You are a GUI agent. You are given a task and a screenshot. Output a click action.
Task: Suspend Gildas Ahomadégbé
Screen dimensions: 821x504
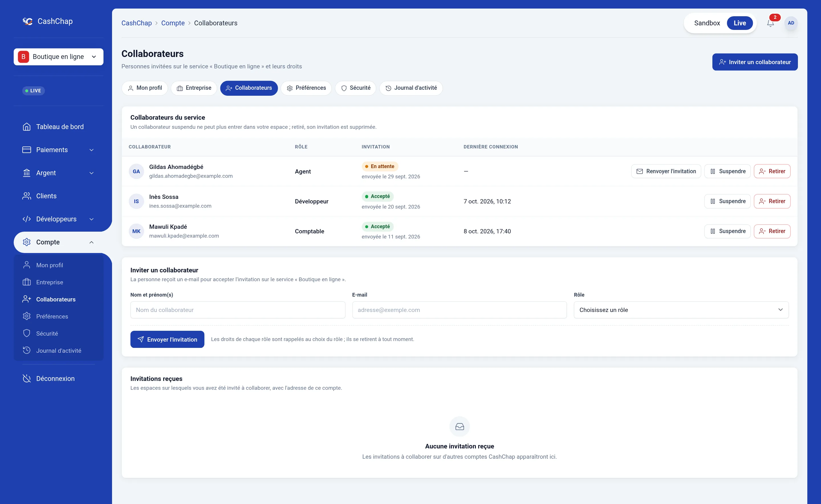point(727,171)
